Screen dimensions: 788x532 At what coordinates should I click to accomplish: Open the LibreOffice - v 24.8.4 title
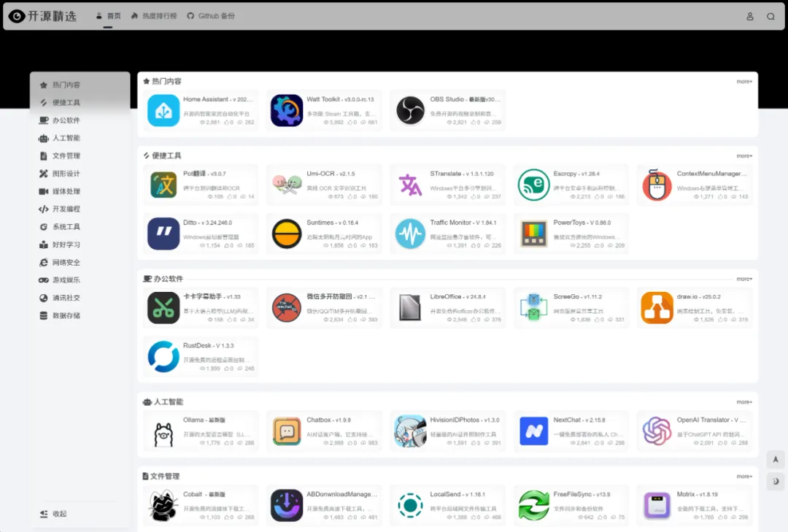coord(457,297)
